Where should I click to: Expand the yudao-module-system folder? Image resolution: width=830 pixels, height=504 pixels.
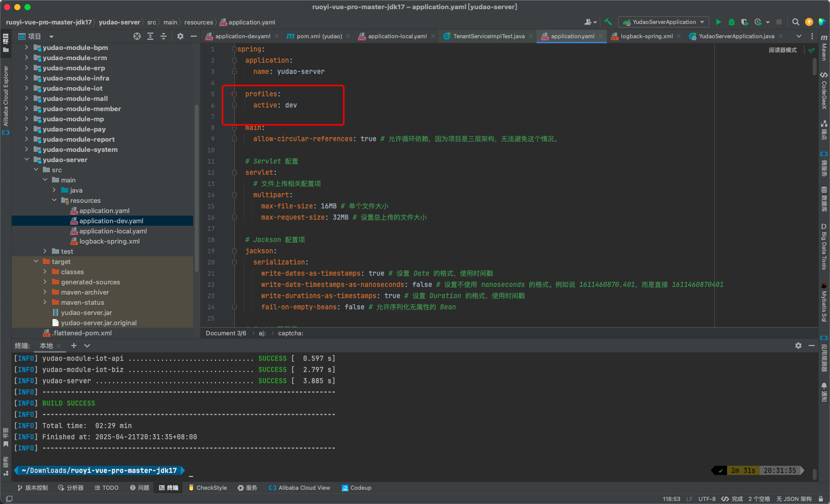[x=26, y=149]
